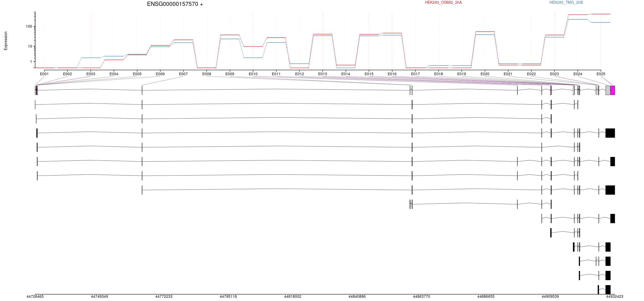Click the exon label E008
The height and width of the screenshot is (301, 644).
[x=207, y=74]
